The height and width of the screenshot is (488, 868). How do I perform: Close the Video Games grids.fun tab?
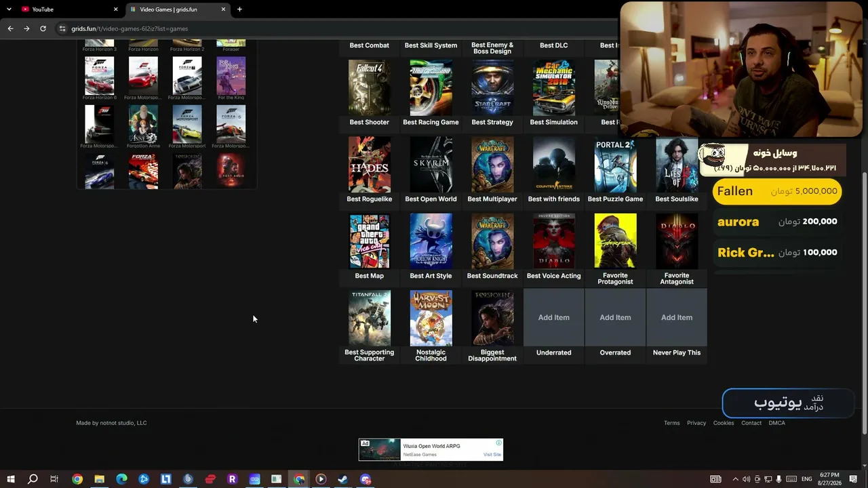click(x=223, y=9)
